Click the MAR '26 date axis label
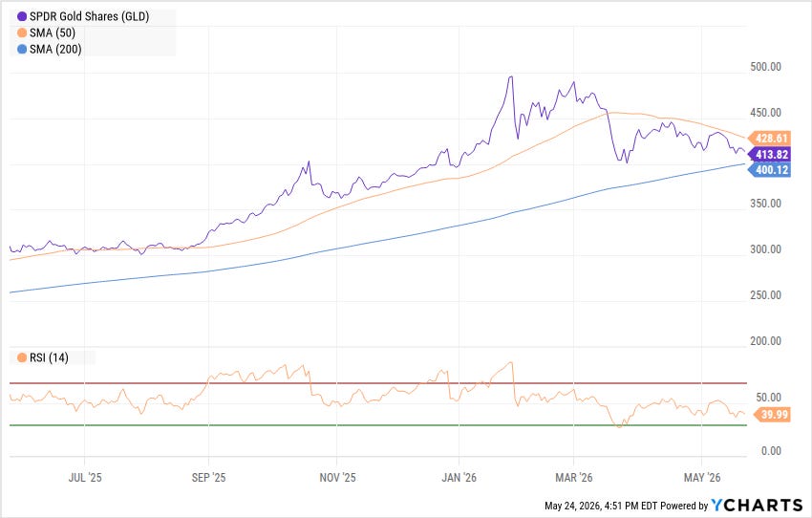Viewport: 812px width, 518px height. click(x=574, y=478)
